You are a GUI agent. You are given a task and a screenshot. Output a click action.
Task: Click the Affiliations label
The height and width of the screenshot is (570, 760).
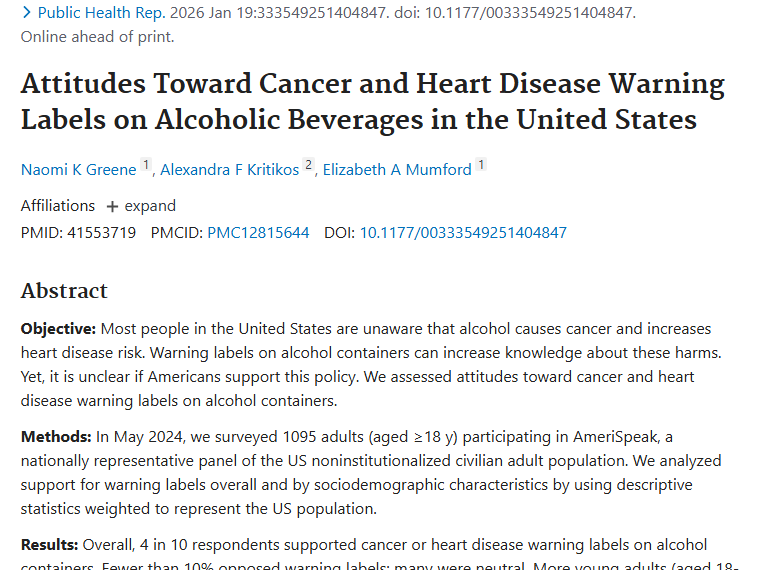coord(58,206)
